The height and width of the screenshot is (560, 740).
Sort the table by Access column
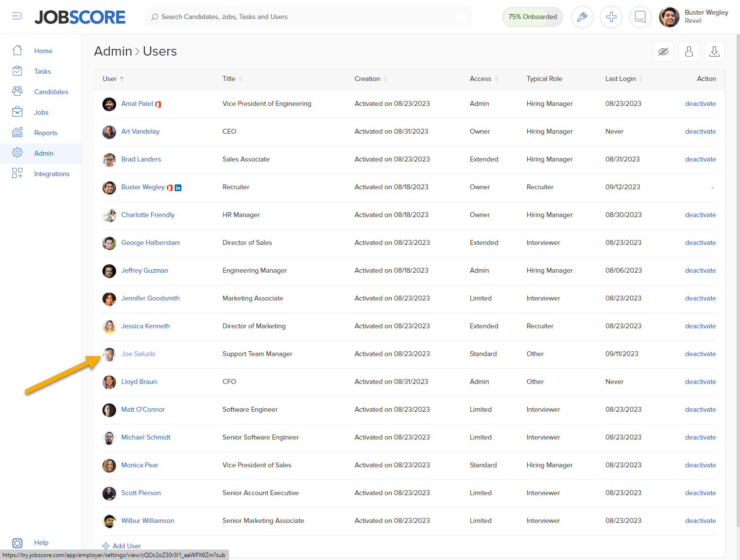pos(484,79)
